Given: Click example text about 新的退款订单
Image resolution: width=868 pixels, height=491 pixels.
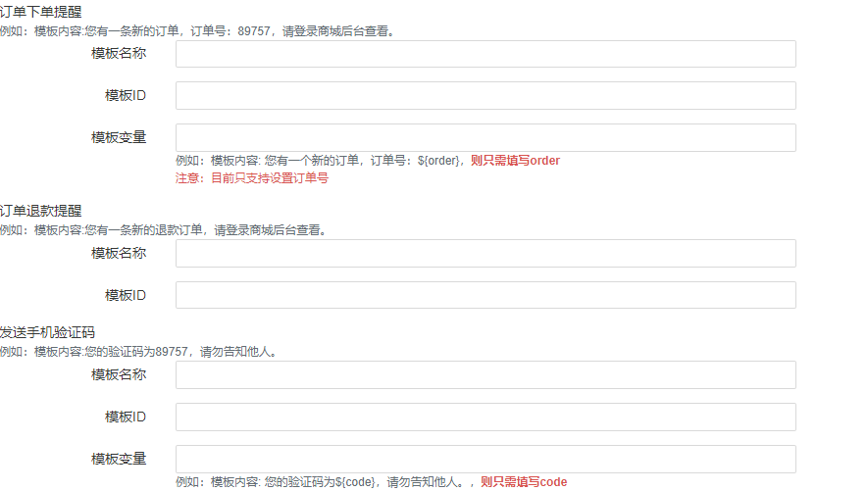Looking at the screenshot, I should (164, 230).
